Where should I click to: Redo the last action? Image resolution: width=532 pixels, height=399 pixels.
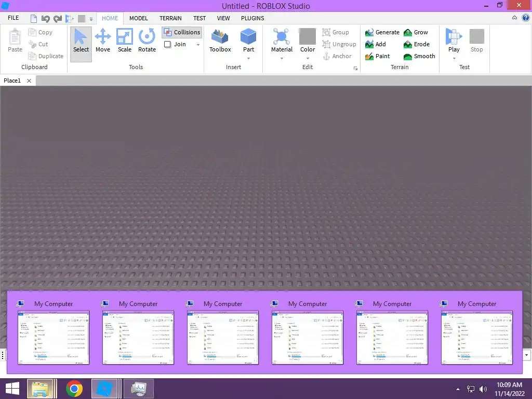pyautogui.click(x=58, y=19)
